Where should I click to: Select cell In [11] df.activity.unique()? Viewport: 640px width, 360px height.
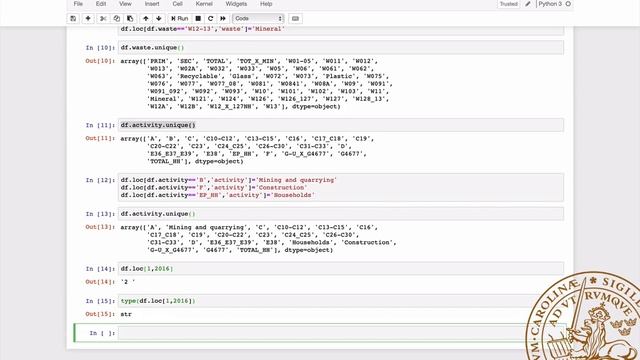(341, 125)
